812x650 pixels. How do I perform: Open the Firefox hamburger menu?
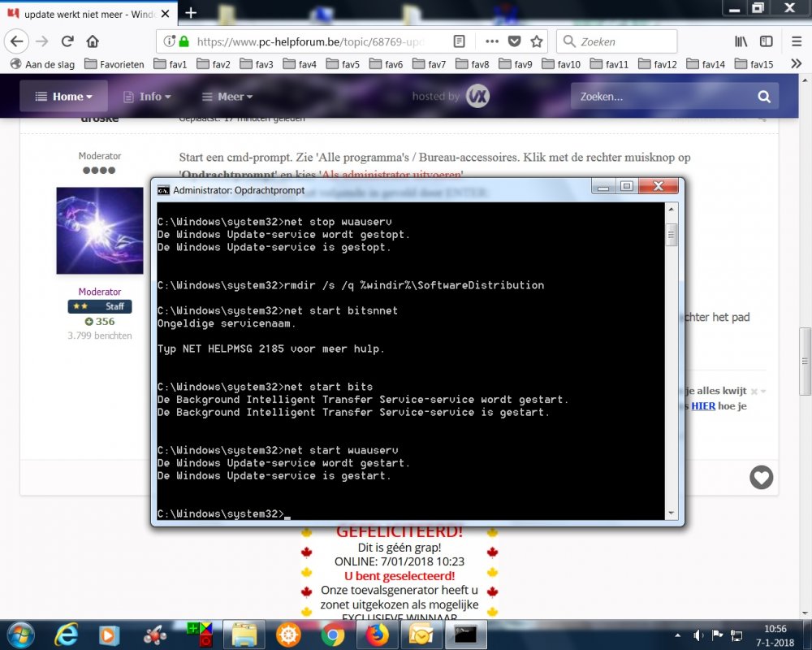click(796, 41)
